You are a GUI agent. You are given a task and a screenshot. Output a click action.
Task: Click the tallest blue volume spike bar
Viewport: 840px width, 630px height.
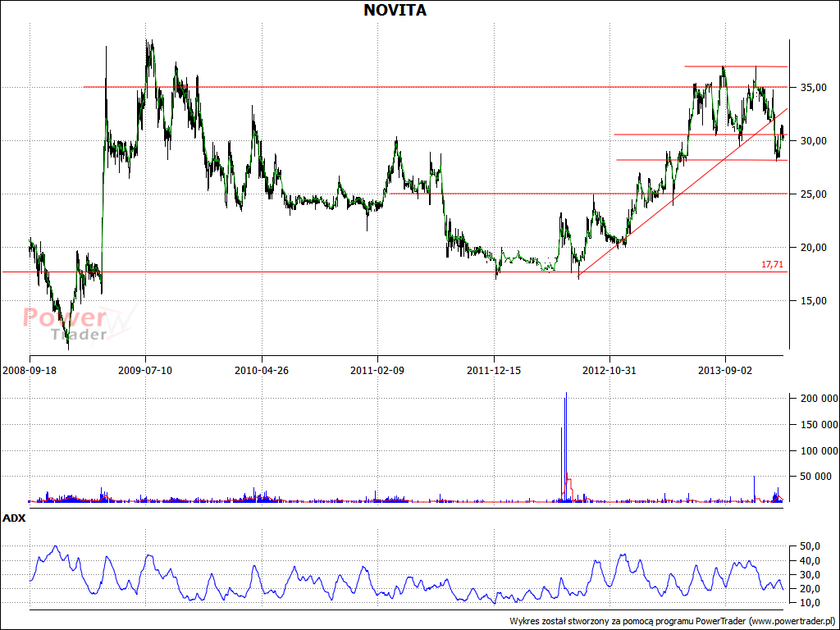click(x=566, y=447)
